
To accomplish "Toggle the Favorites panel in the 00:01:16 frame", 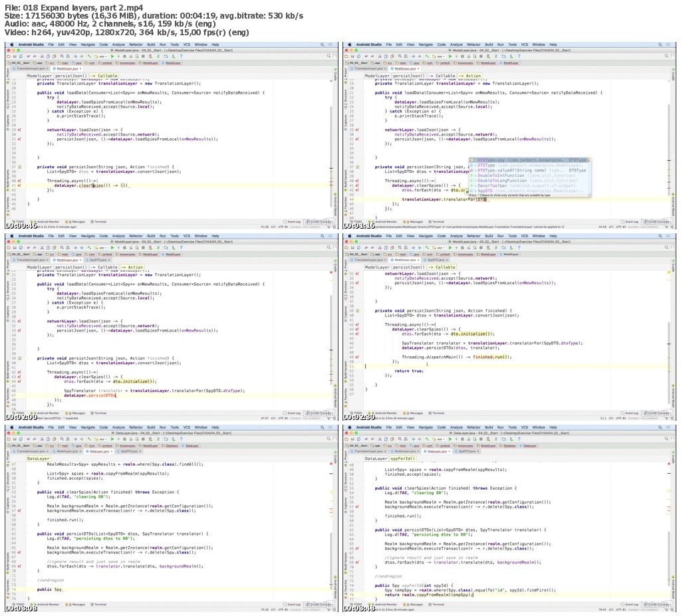I will tap(346, 206).
